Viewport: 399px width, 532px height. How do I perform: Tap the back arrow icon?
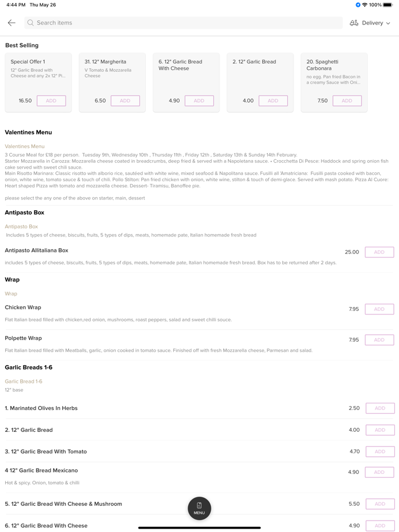tap(11, 23)
